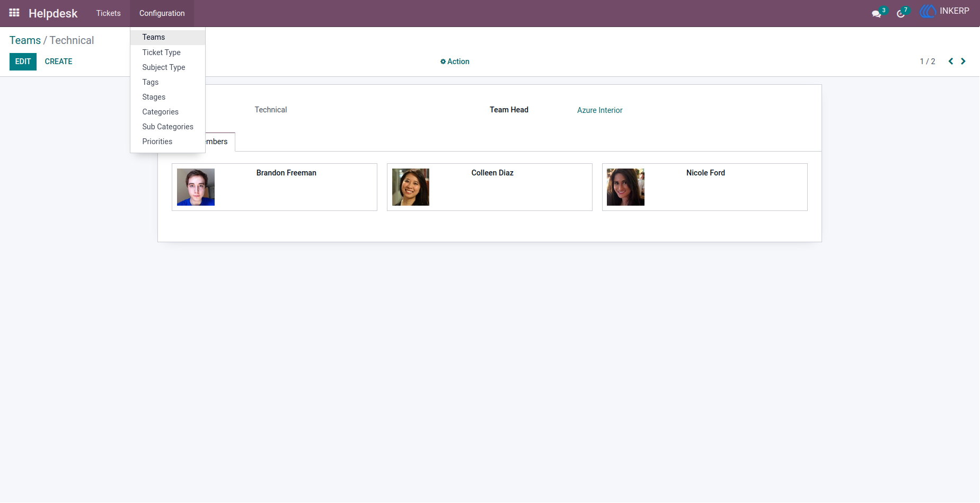Open the Tickets menu
980x503 pixels.
(x=108, y=13)
